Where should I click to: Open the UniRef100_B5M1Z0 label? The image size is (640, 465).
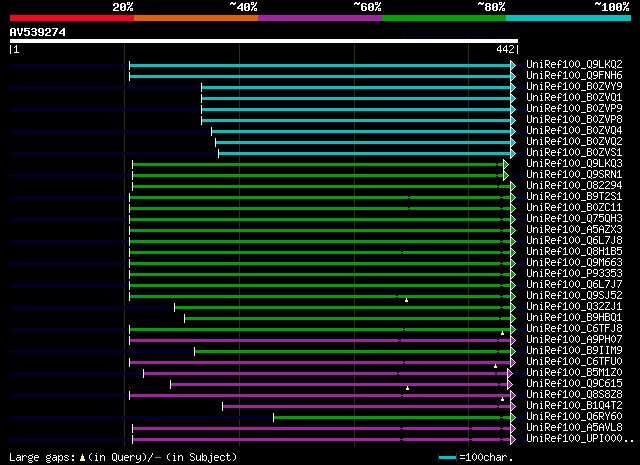(574, 373)
